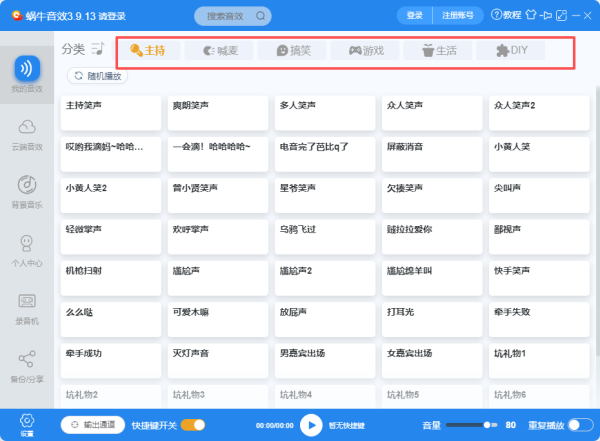Play the 屏蔽消音 sound card

pos(432,154)
